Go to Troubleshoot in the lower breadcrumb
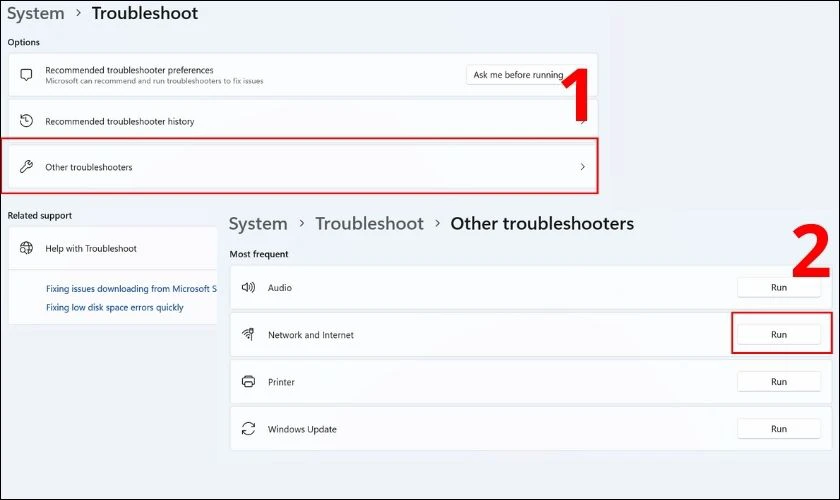This screenshot has width=840, height=500. point(369,223)
